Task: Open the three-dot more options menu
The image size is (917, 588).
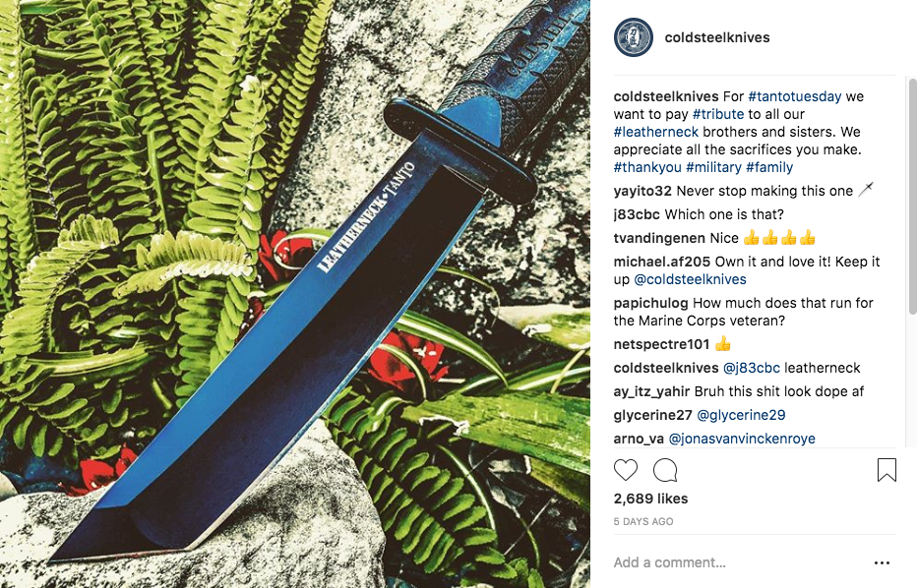Action: (x=882, y=562)
